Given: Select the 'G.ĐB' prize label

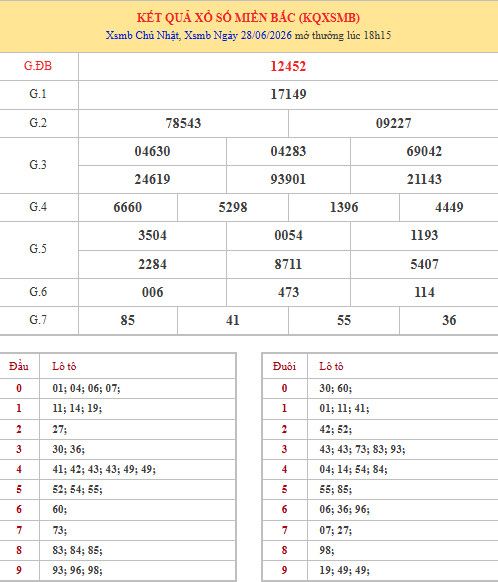Looking at the screenshot, I should pyautogui.click(x=38, y=66).
